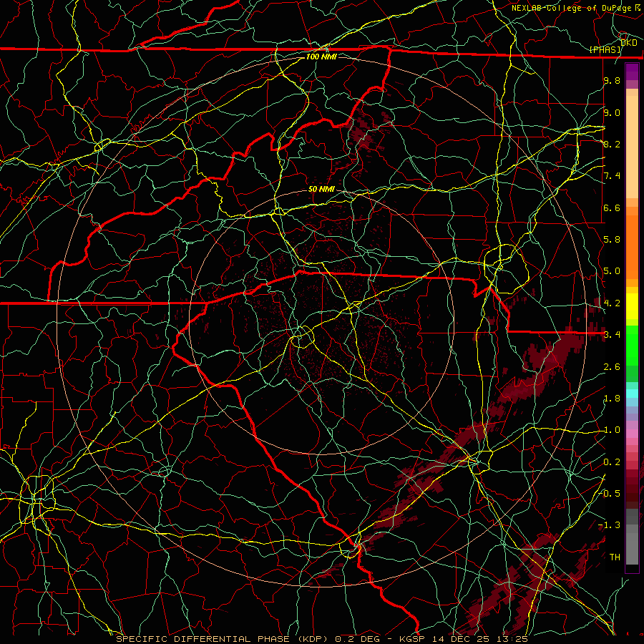Click the 9.0 value on color scale
Image resolution: width=644 pixels, height=644 pixels.
[x=612, y=112]
